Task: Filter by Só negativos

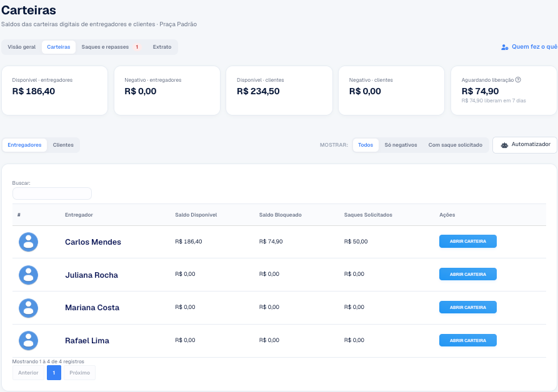Action: 401,145
